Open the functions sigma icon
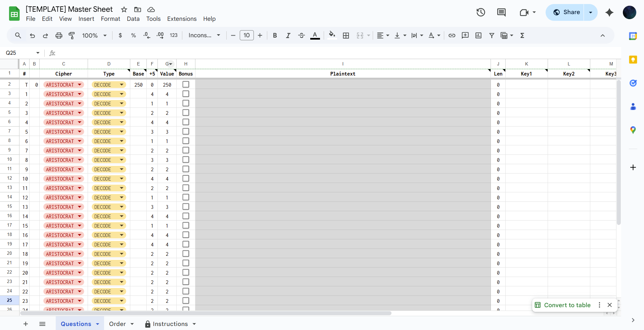This screenshot has height=330, width=644. (x=522, y=35)
